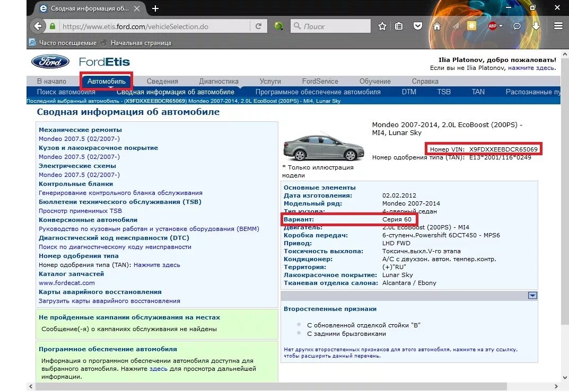Open the Автомобиль menu tab
Viewport: 569px width, 392px height.
[107, 81]
